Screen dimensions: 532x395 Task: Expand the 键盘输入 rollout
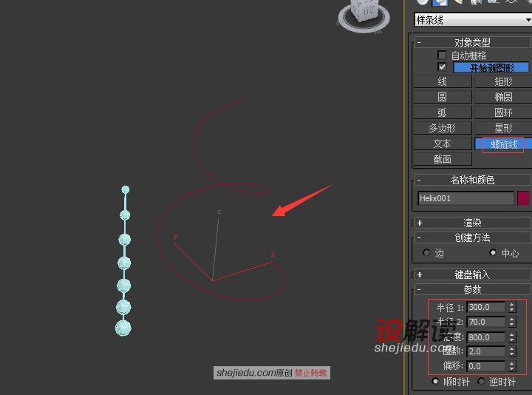coord(471,274)
